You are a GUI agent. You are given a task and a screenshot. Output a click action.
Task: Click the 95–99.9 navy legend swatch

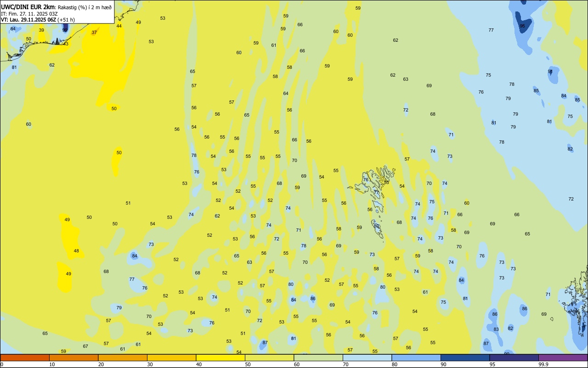coord(514,357)
